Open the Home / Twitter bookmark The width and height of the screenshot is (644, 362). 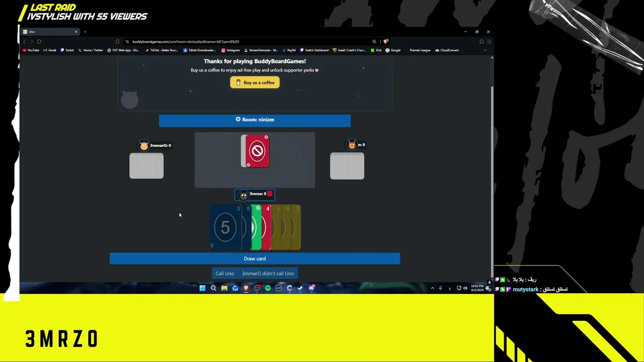(x=91, y=50)
